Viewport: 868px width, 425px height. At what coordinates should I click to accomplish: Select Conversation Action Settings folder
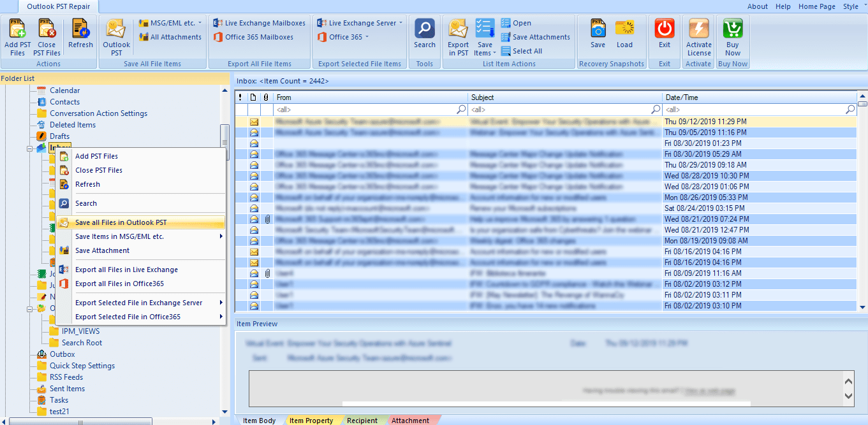point(98,113)
